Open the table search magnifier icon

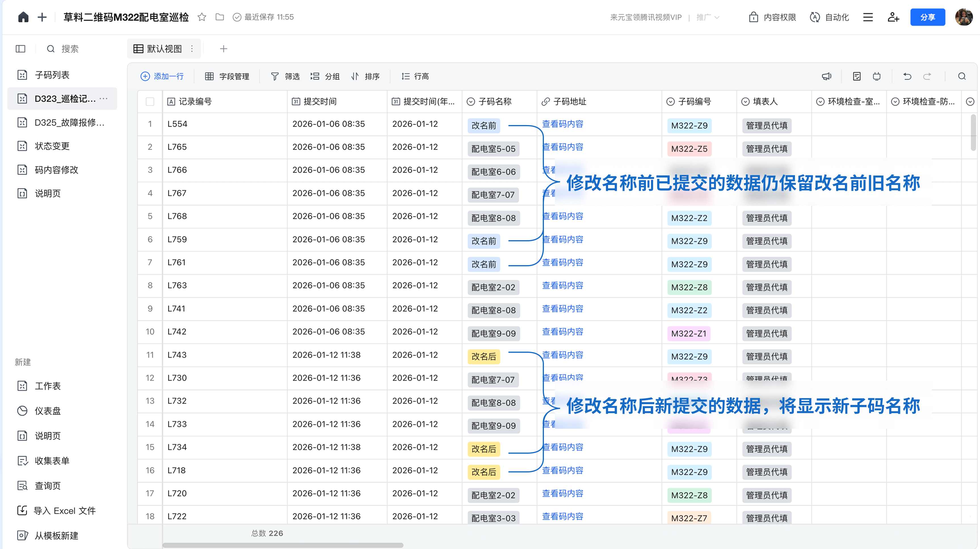[x=962, y=76]
